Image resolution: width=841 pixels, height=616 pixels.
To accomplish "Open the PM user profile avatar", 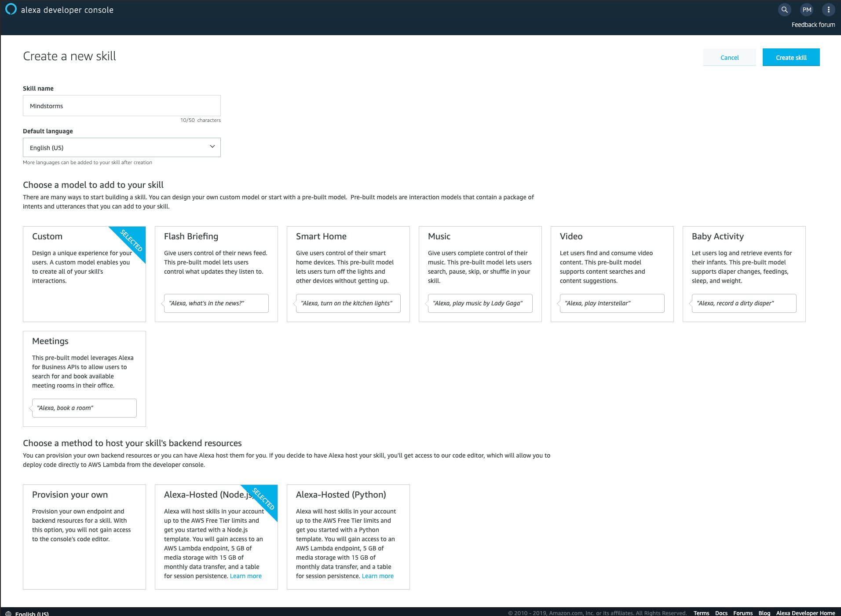I will point(807,10).
